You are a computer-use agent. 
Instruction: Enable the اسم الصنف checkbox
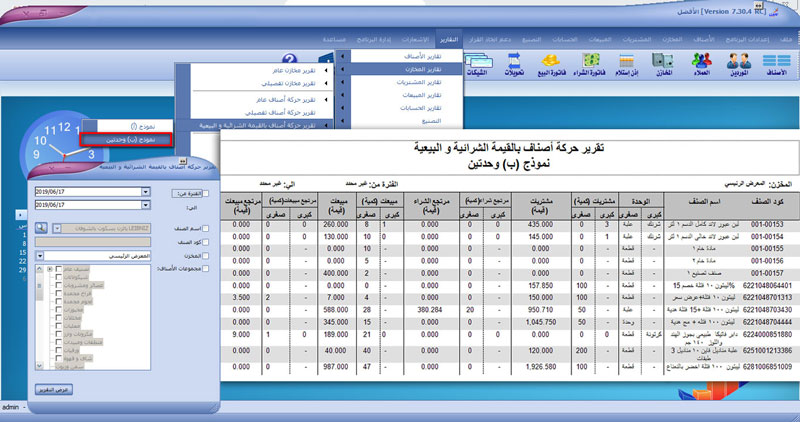pyautogui.click(x=206, y=229)
